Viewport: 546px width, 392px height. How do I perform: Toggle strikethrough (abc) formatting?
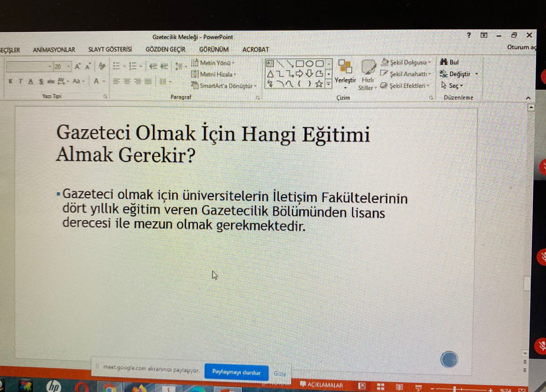[x=51, y=81]
